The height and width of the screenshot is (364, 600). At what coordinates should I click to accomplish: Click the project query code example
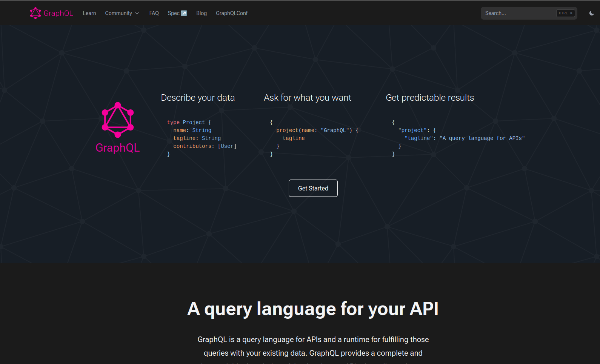314,138
